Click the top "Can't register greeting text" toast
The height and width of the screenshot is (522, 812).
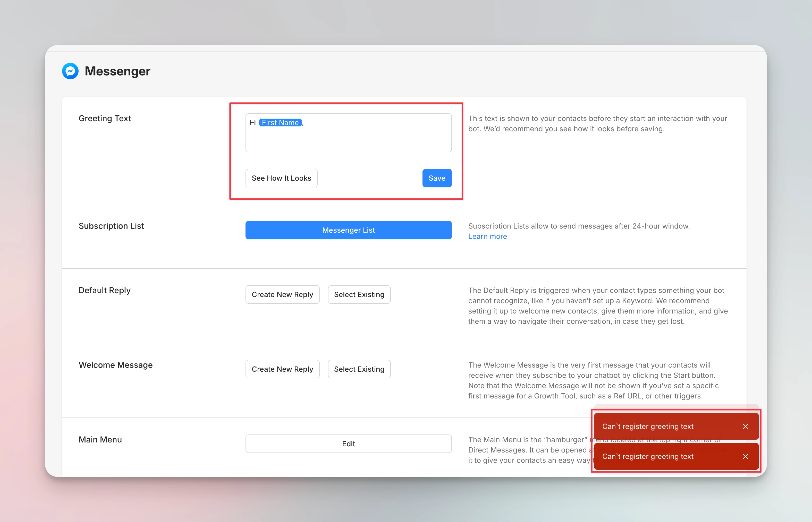648,427
